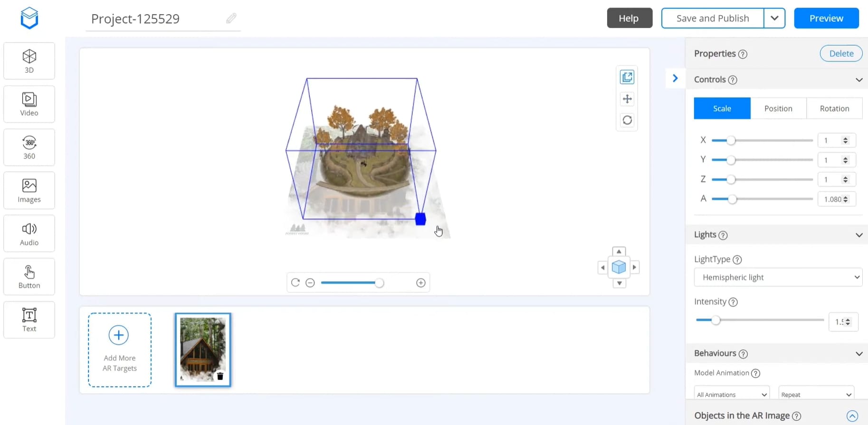Open the Text tool
Image resolution: width=868 pixels, height=425 pixels.
click(x=29, y=320)
